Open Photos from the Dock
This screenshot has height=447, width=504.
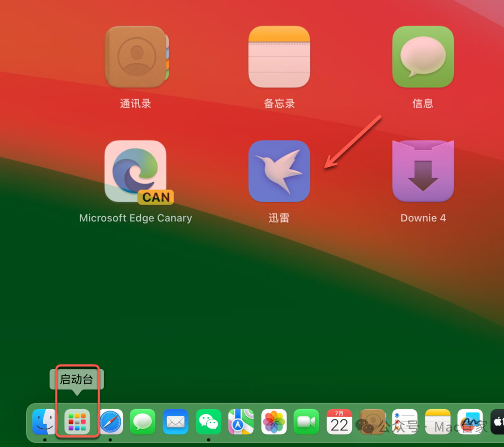tap(274, 422)
